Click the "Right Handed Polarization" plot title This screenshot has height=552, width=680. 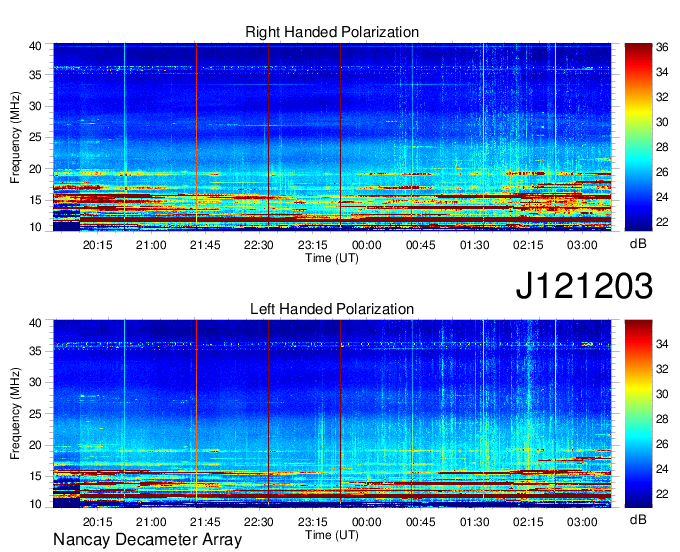(x=332, y=32)
